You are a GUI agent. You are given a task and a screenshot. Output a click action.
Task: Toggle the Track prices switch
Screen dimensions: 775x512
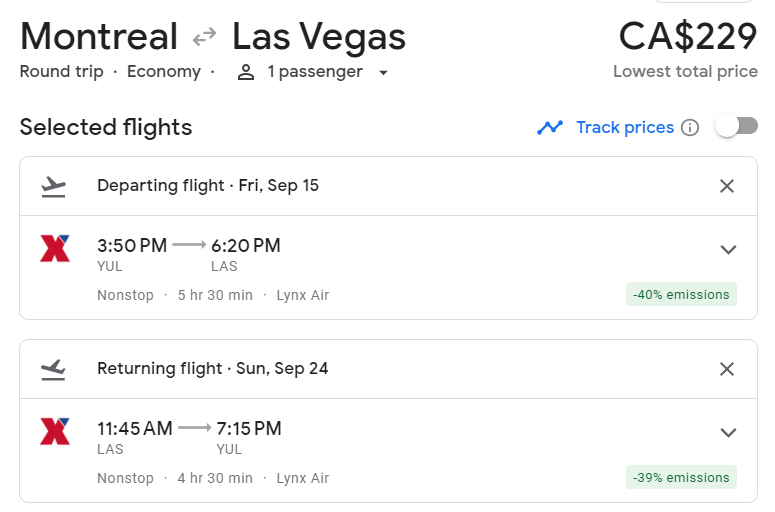(x=736, y=127)
